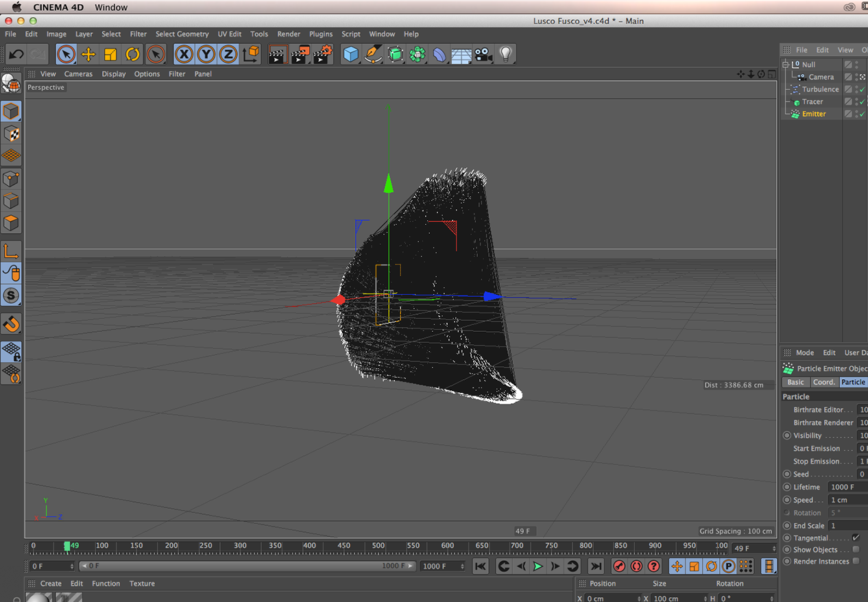868x602 pixels.
Task: Click the red record keyframe button
Action: tap(619, 566)
